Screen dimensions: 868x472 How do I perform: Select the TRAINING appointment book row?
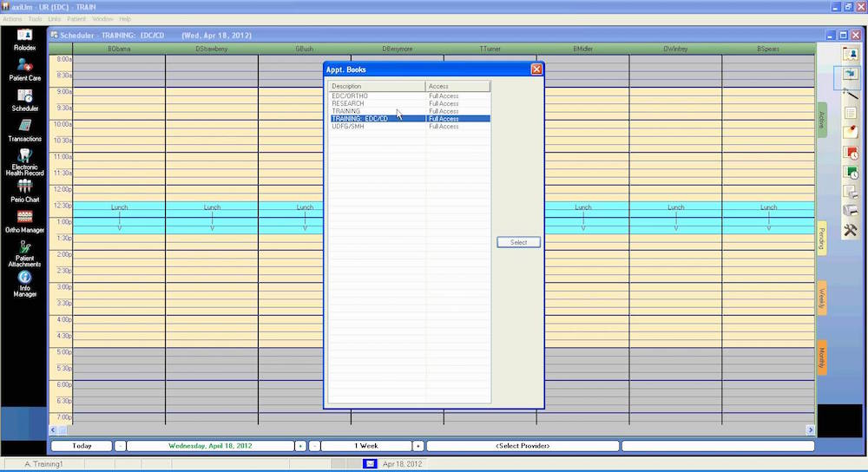[x=410, y=111]
